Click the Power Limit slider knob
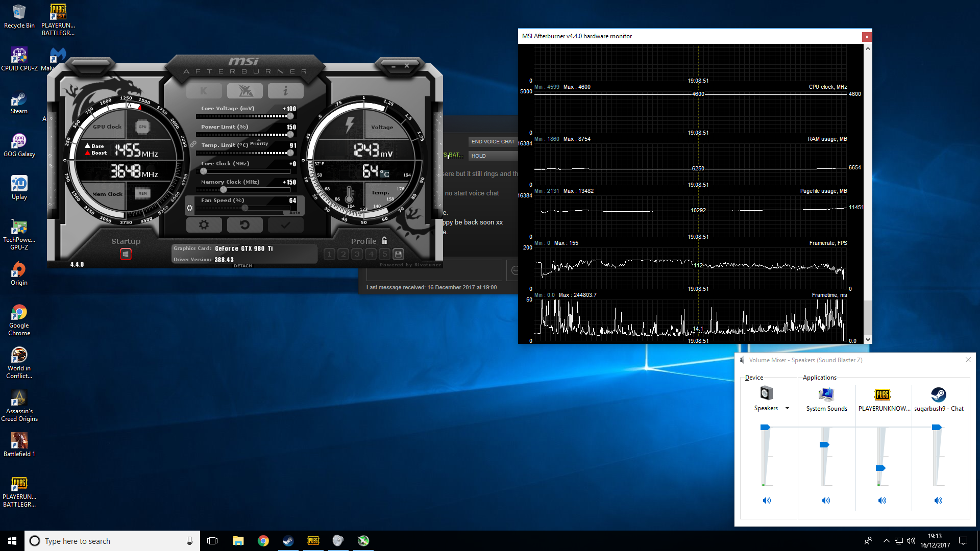 tap(290, 135)
